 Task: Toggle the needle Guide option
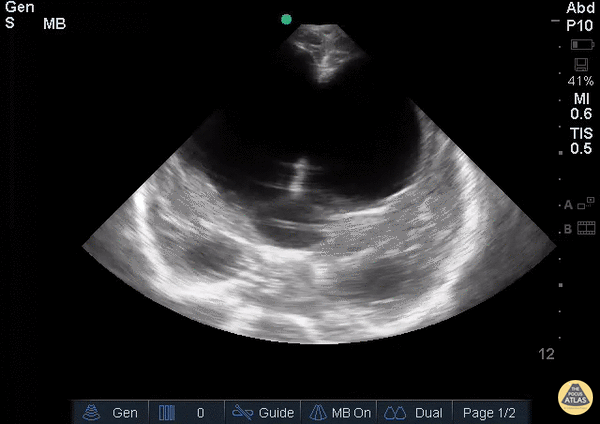262,413
